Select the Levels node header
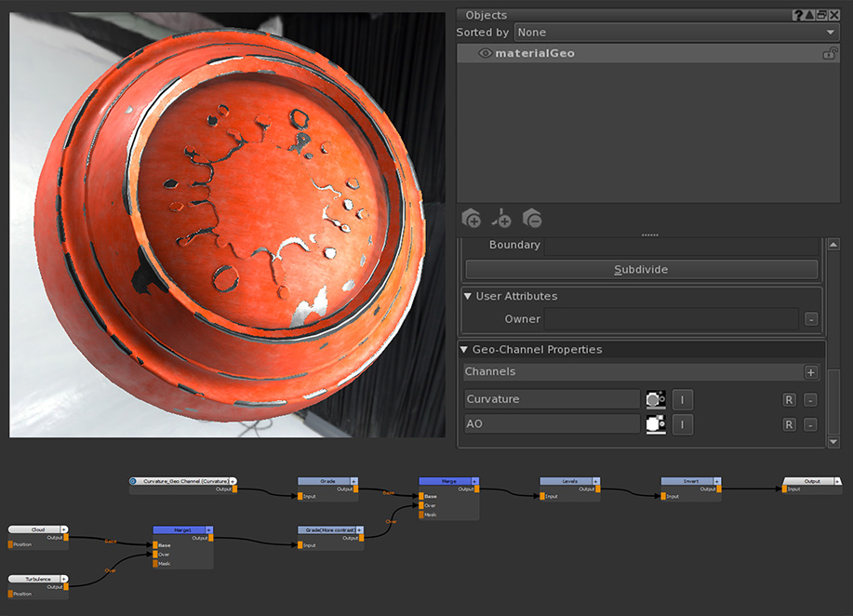 569,481
